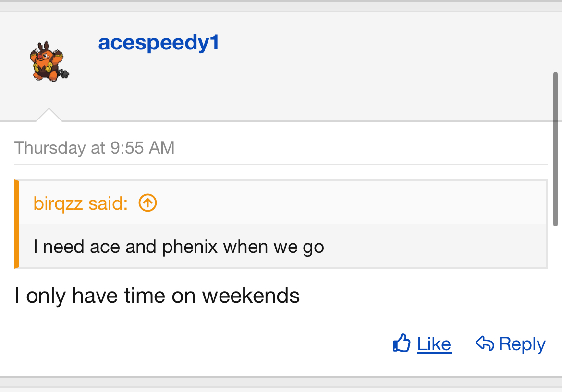This screenshot has width=562, height=392.
Task: Click the reply arrow icon
Action: click(x=485, y=344)
